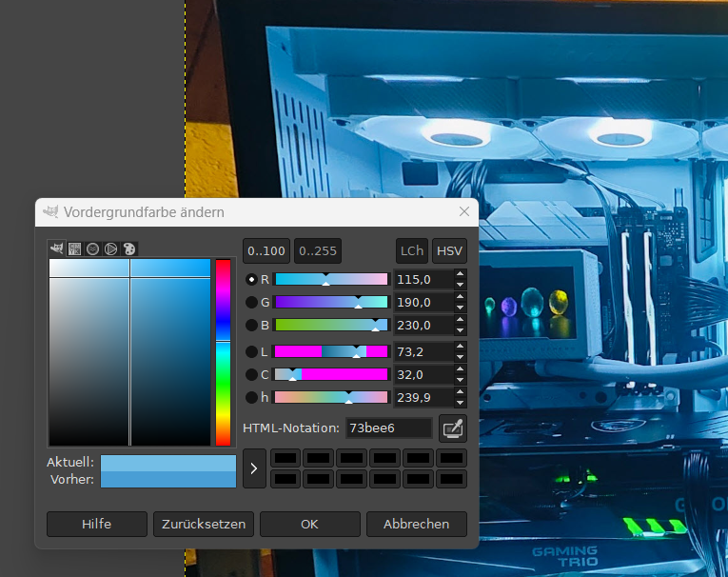Click the C value field 32,0
Viewport: 728px width, 577px height.
tap(423, 375)
